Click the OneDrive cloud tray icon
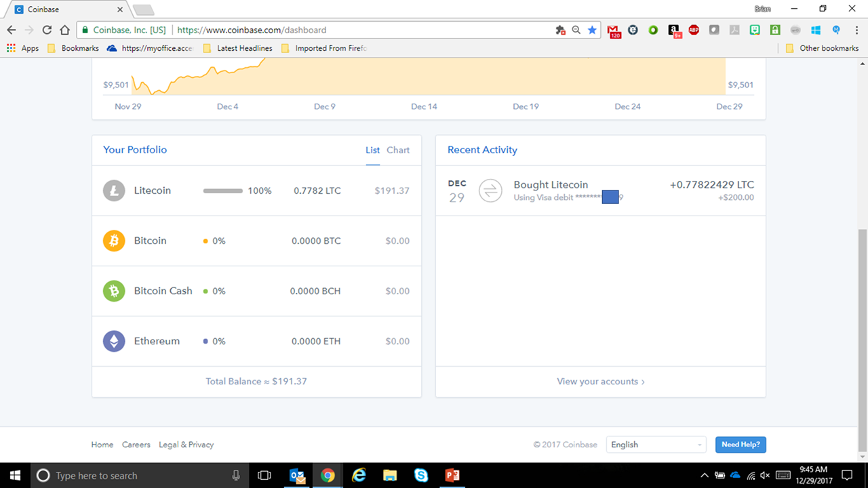Viewport: 868px width, 488px height. coord(735,475)
